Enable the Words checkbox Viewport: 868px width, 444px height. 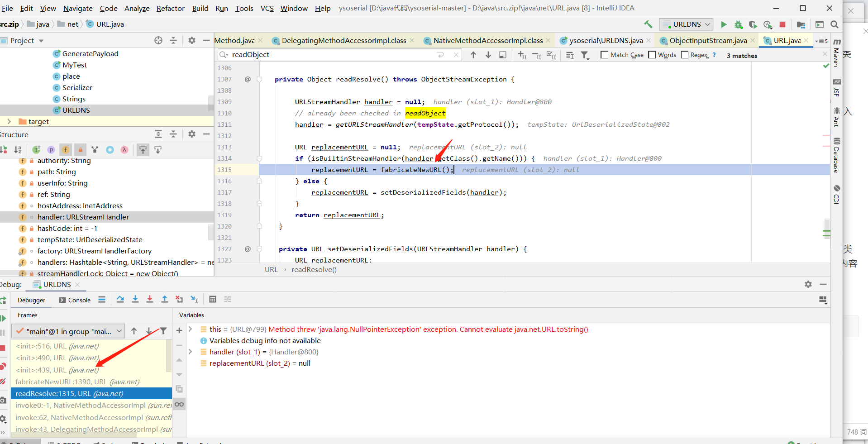[652, 55]
